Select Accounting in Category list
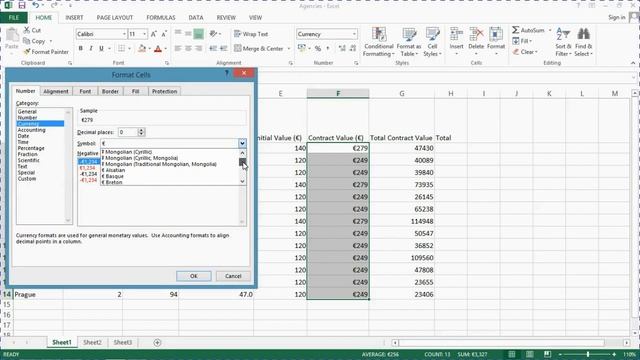The height and width of the screenshot is (360, 640). (x=31, y=130)
